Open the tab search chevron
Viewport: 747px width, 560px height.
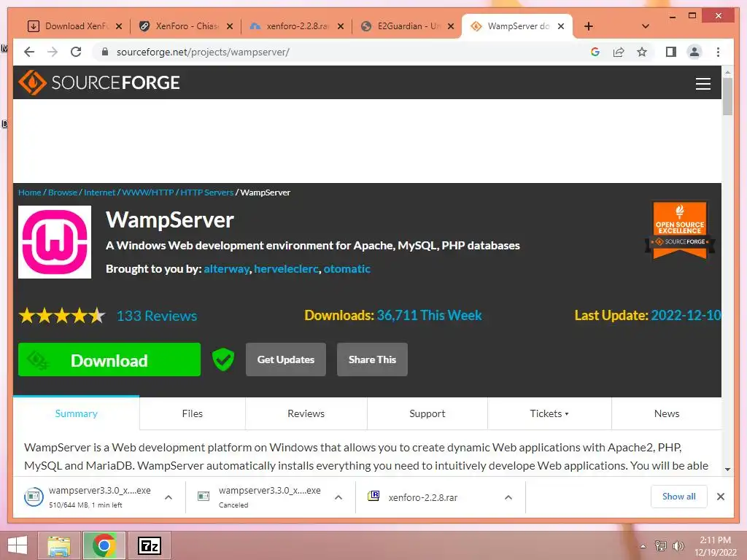coord(646,26)
